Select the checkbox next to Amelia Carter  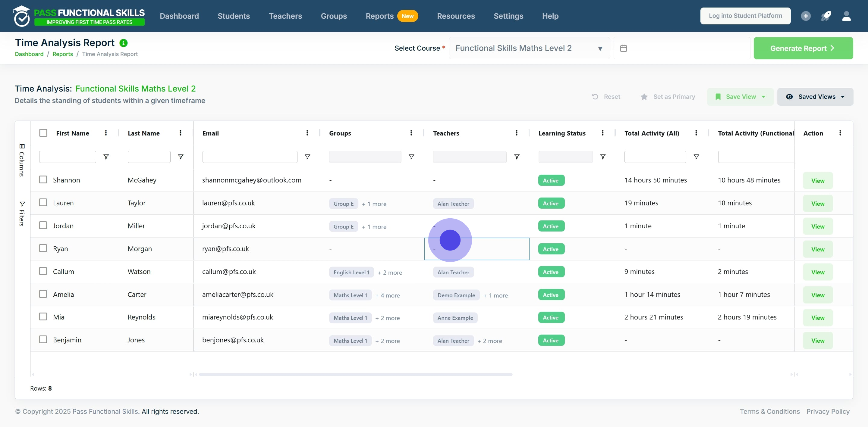(x=43, y=294)
